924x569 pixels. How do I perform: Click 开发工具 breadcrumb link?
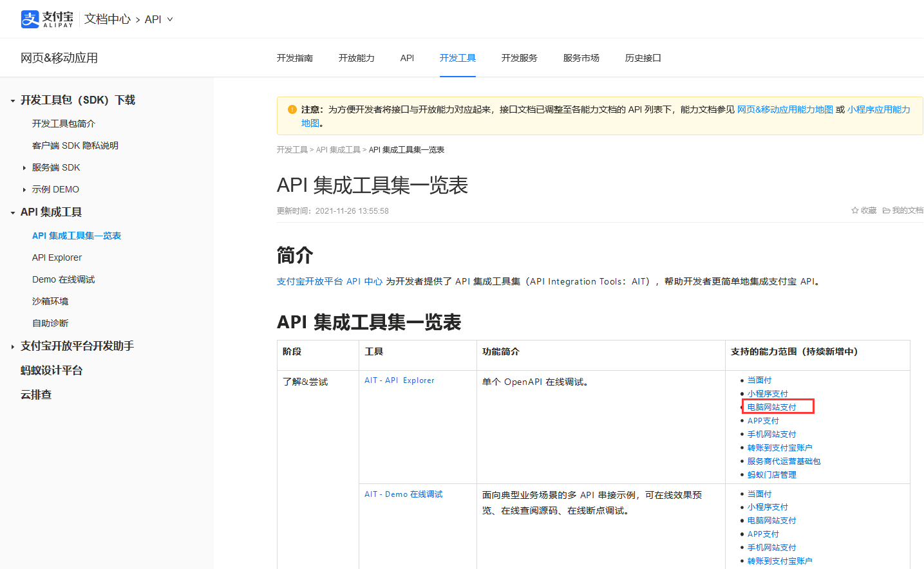click(292, 149)
